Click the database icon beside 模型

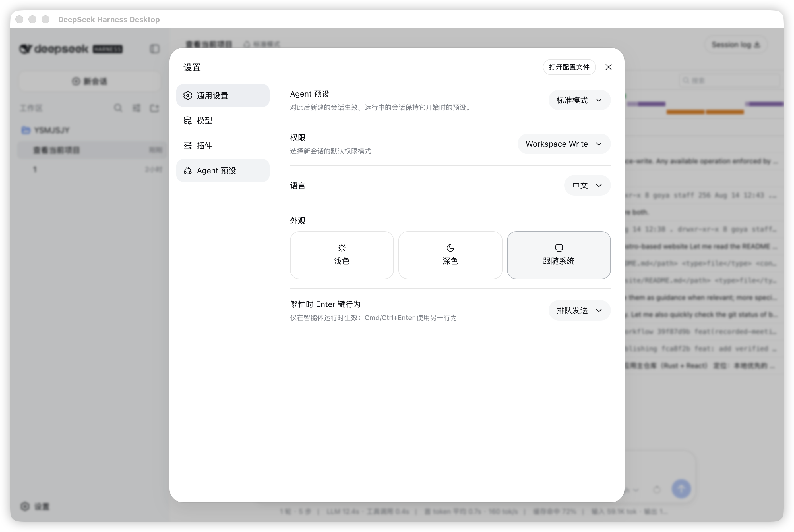tap(188, 120)
